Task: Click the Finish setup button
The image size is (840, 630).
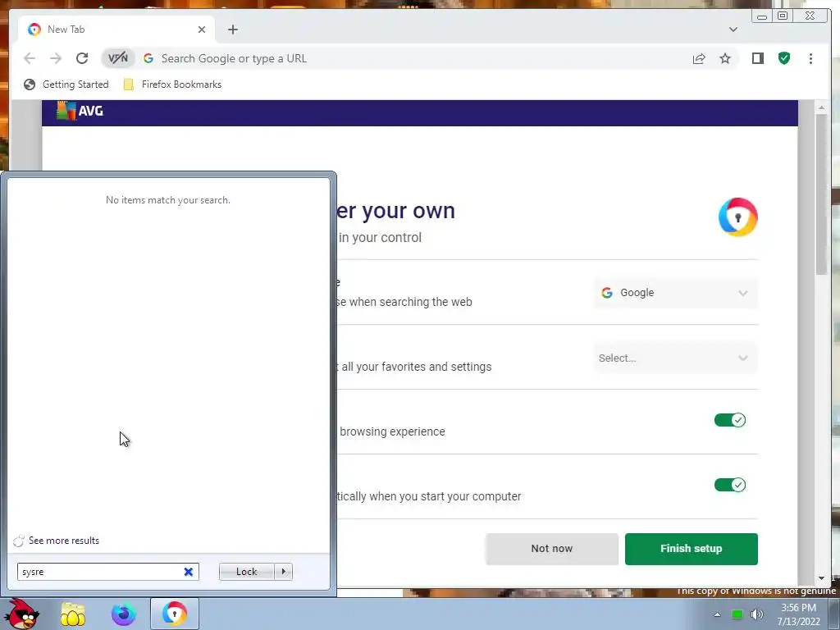Action: click(x=691, y=549)
